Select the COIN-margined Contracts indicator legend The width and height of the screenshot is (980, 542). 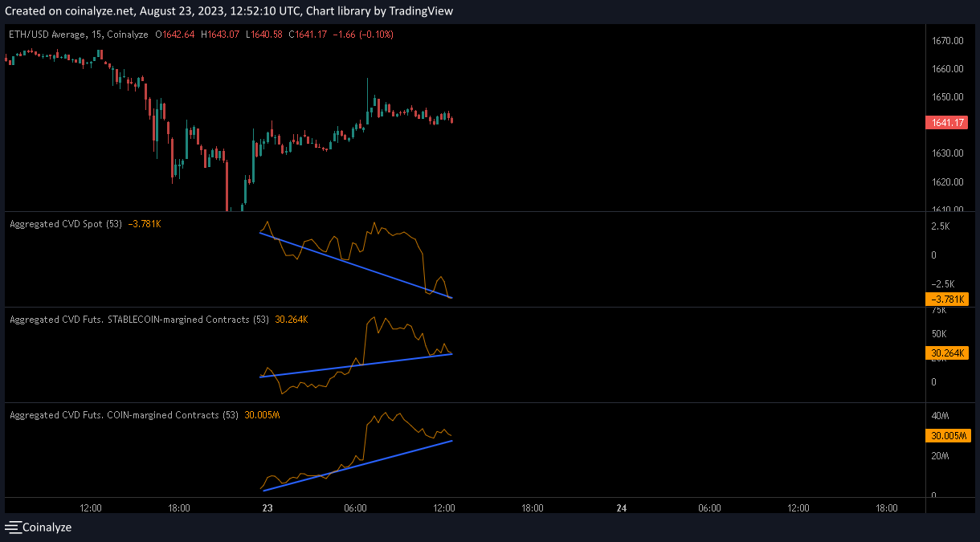(113, 415)
